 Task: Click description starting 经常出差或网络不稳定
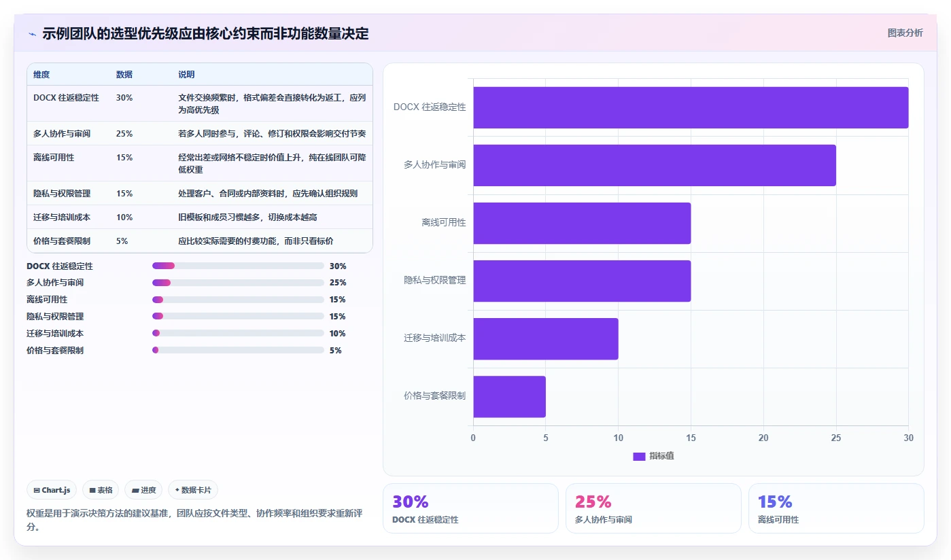point(272,163)
